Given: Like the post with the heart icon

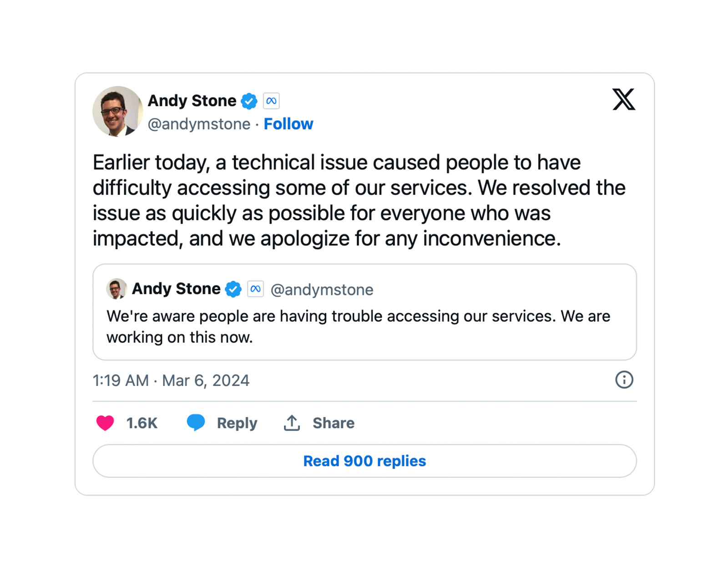Looking at the screenshot, I should tap(105, 423).
